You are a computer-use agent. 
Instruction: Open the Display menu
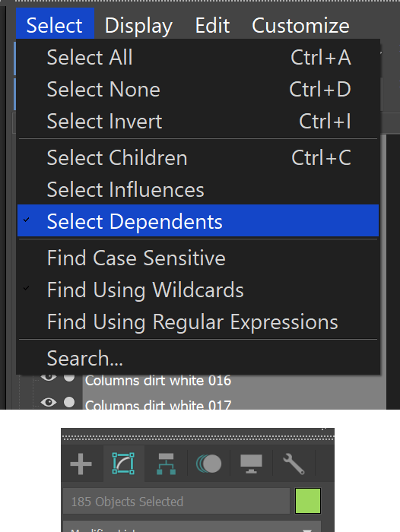point(138,26)
